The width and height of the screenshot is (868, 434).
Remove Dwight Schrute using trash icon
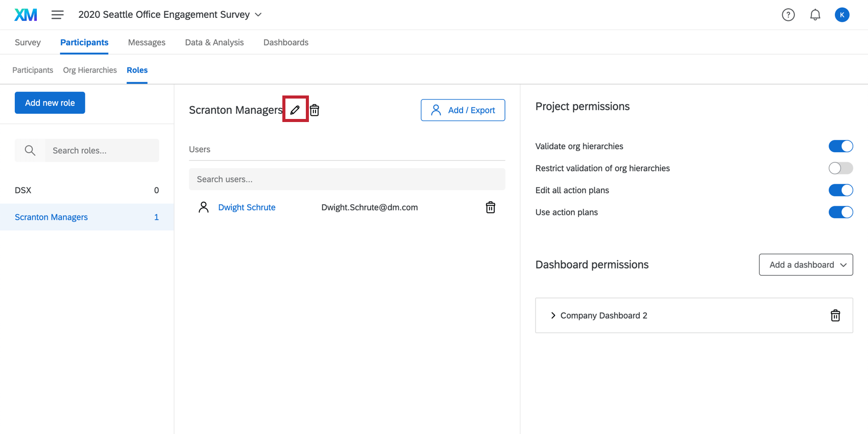[490, 207]
